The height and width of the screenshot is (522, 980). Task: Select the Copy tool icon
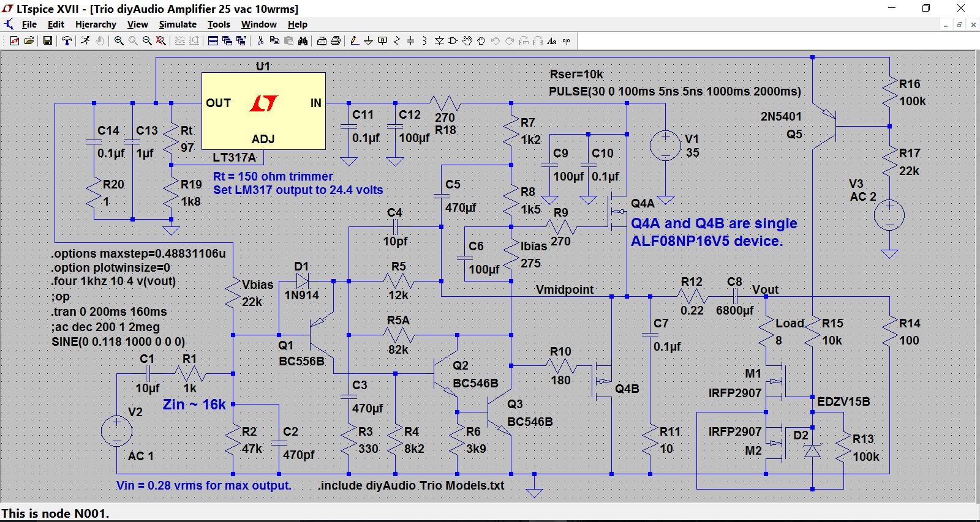(274, 41)
